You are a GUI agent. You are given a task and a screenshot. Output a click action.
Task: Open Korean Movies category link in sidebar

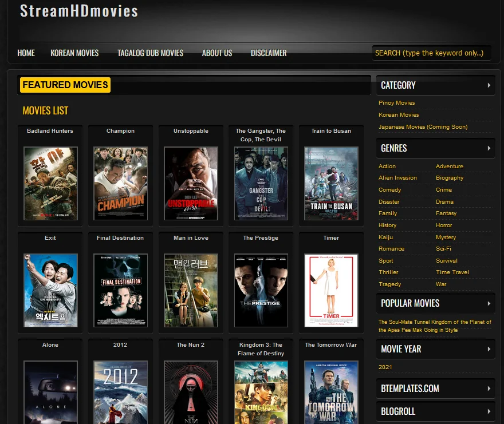pyautogui.click(x=399, y=114)
